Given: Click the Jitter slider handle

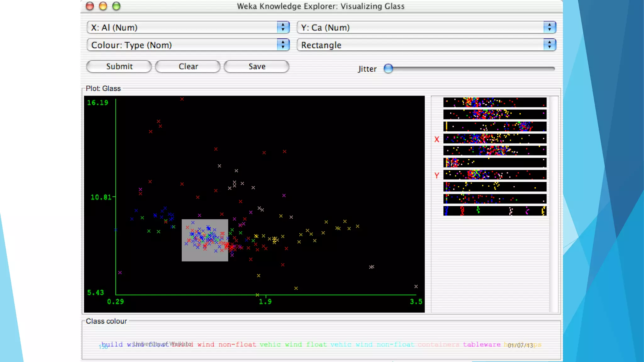Looking at the screenshot, I should [x=388, y=69].
